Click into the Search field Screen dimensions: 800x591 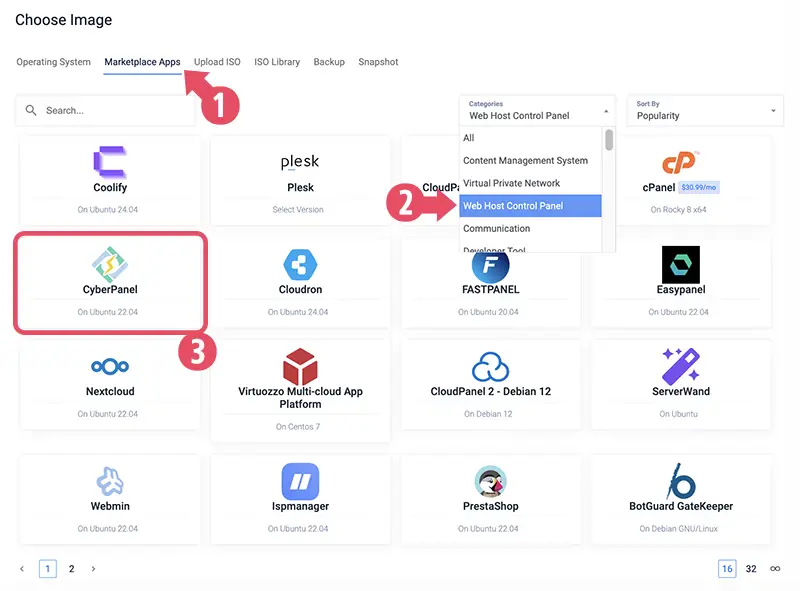pos(105,110)
